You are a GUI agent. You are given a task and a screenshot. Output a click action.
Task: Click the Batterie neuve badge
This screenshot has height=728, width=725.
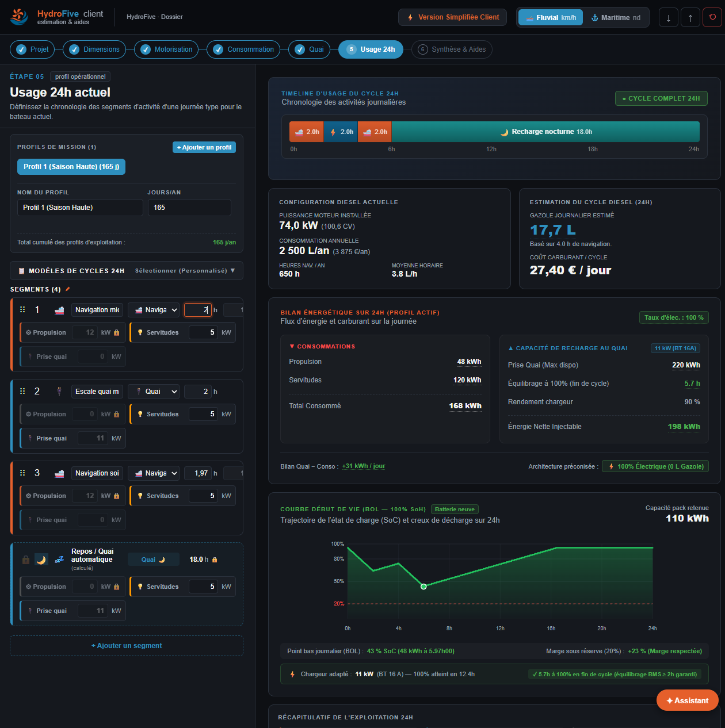click(455, 509)
